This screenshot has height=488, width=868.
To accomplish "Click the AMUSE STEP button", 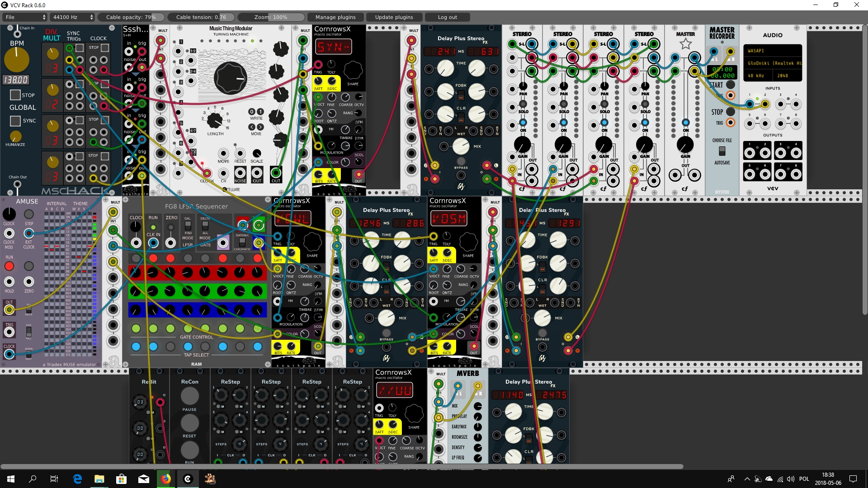I will coord(28,214).
